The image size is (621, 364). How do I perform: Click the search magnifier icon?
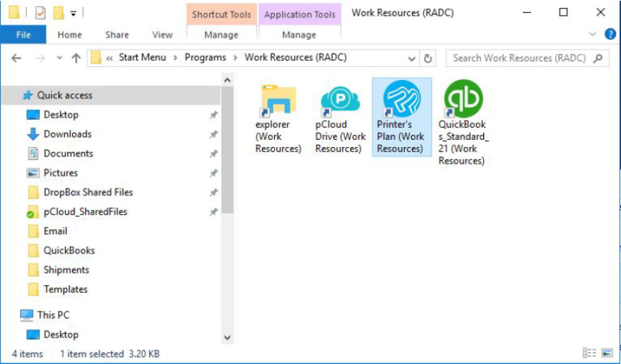coord(598,59)
